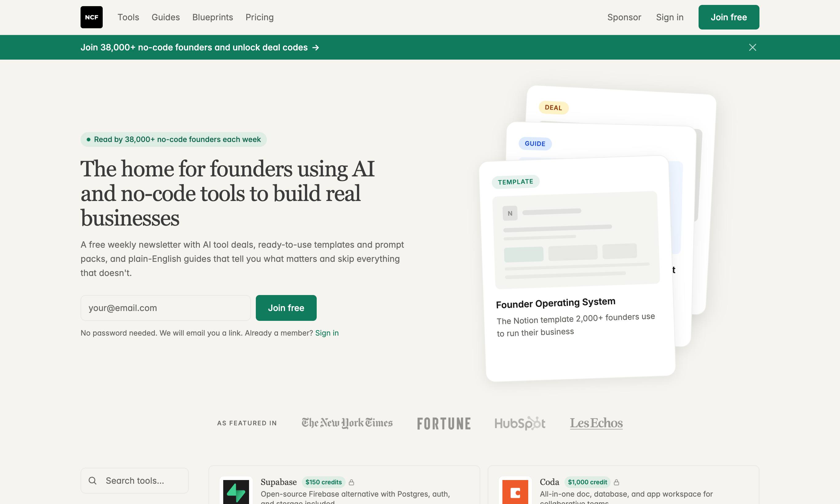840x504 pixels.
Task: Click the Fortune logo
Action: (x=444, y=423)
